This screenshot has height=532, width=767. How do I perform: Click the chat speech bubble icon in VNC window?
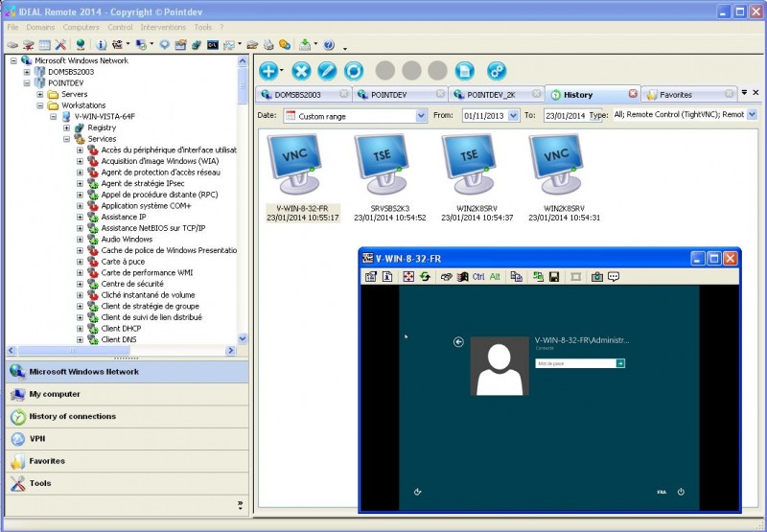click(614, 277)
